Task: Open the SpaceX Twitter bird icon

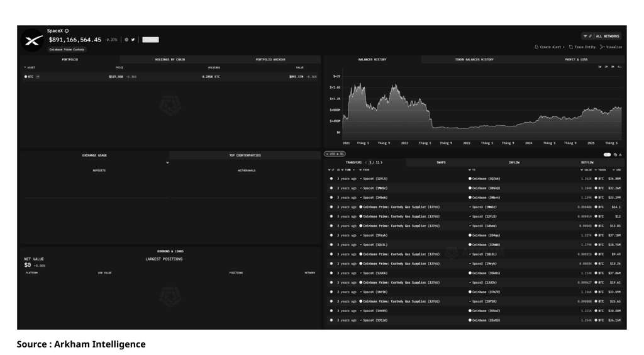Action: pyautogui.click(x=133, y=40)
